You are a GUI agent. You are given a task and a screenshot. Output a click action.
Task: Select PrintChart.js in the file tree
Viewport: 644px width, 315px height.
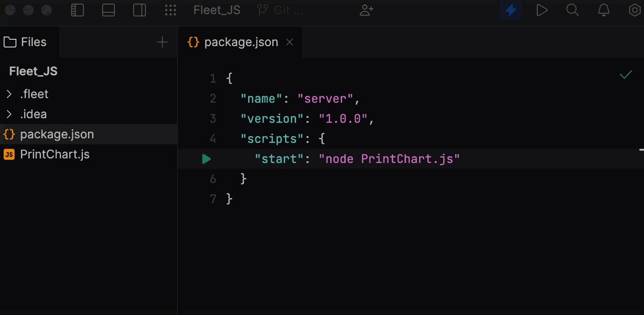click(55, 154)
